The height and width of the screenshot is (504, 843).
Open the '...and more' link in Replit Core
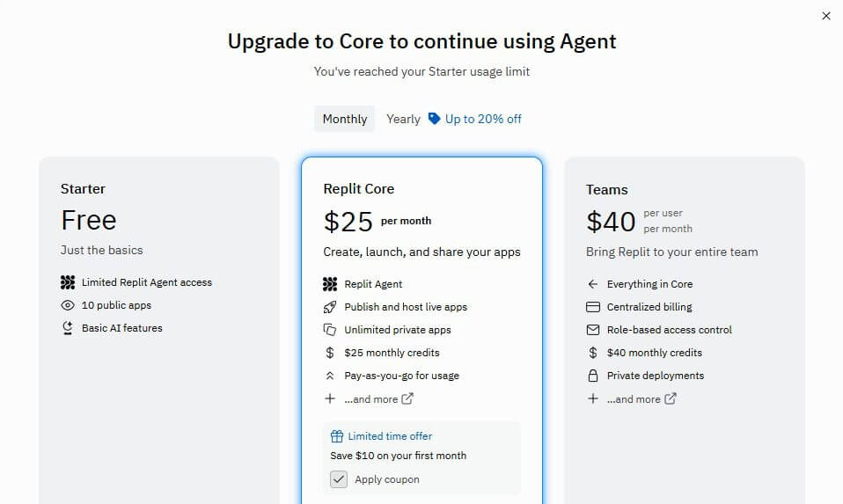pos(378,398)
